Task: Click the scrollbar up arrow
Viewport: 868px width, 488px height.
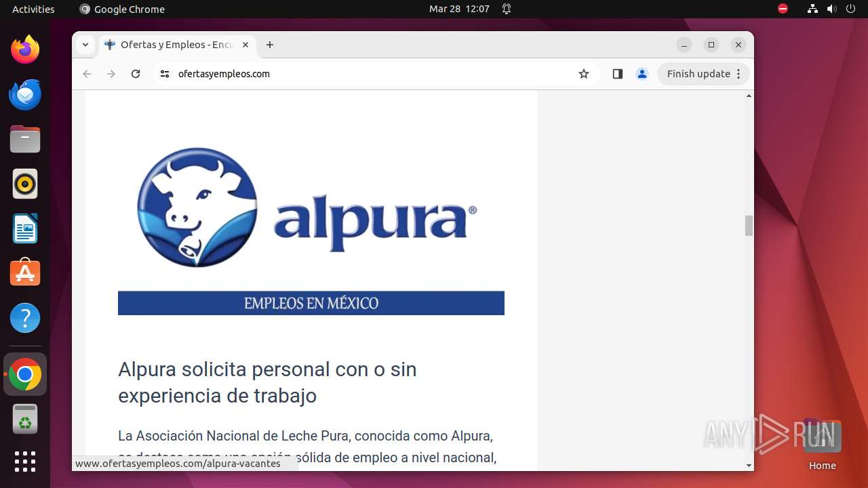Action: tap(749, 96)
